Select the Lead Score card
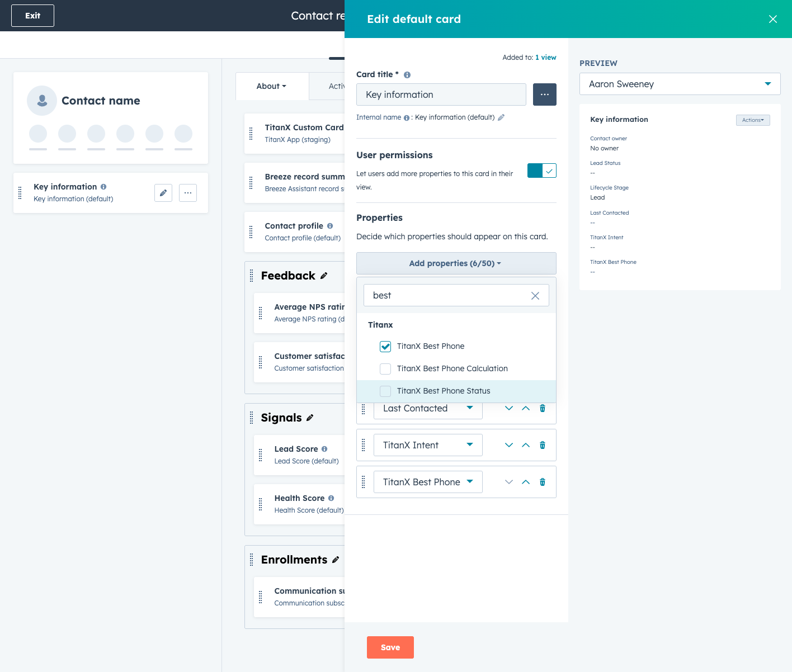 click(300, 455)
